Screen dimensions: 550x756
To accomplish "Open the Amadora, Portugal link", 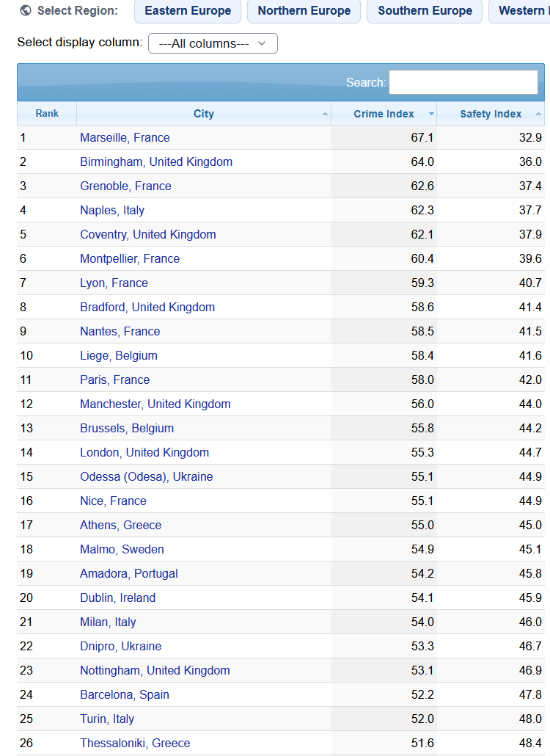I will point(128,574).
